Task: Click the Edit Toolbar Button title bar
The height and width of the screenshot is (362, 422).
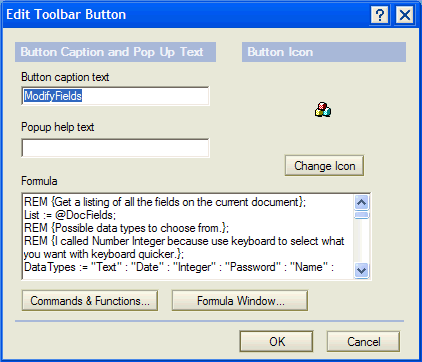Action: (x=187, y=15)
